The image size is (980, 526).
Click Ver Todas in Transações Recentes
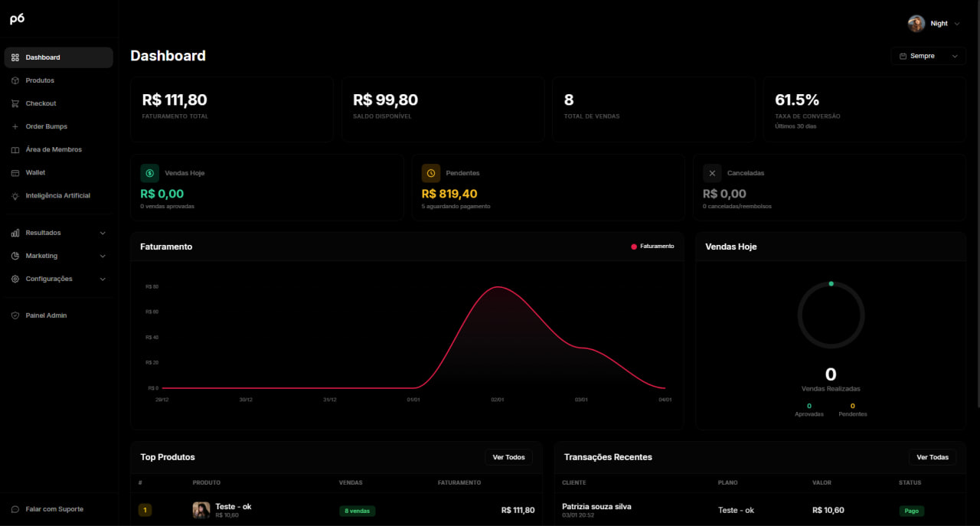coord(933,457)
